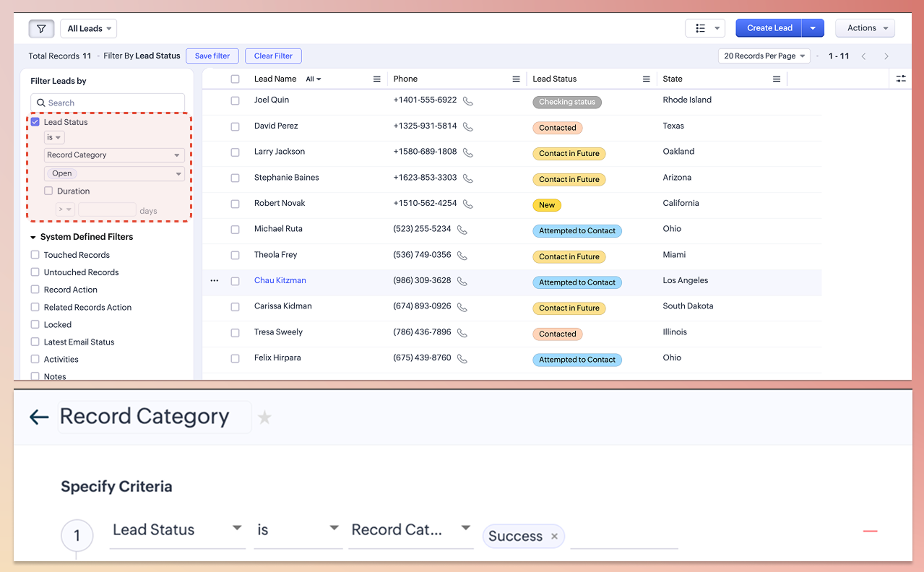Collapse the System Defined Filters section
This screenshot has height=572, width=924.
pyautogui.click(x=33, y=238)
